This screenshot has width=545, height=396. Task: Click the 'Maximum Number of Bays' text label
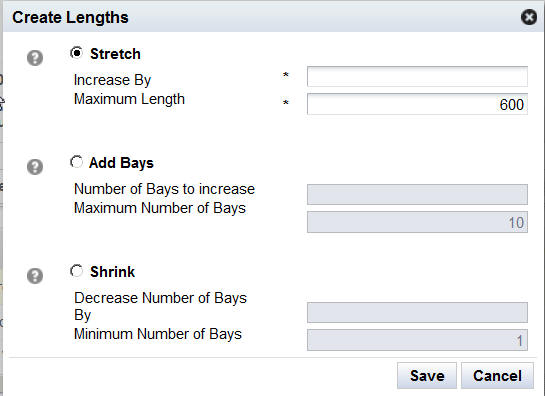[x=160, y=208]
